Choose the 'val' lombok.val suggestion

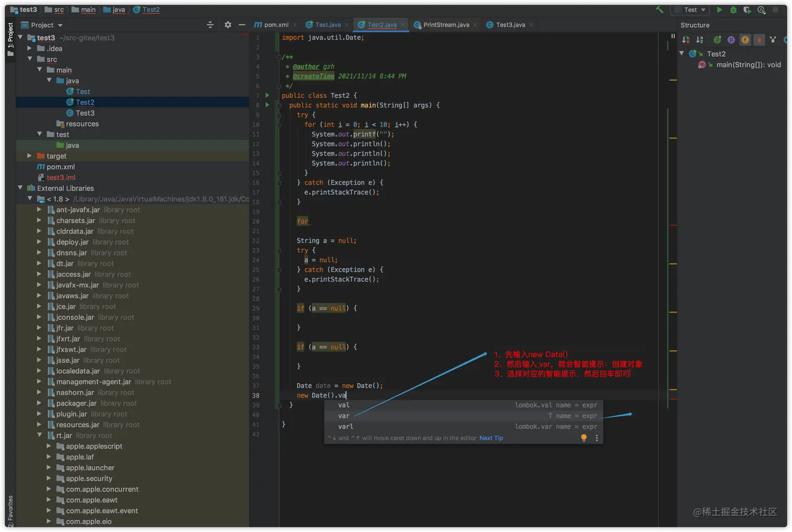pyautogui.click(x=464, y=405)
